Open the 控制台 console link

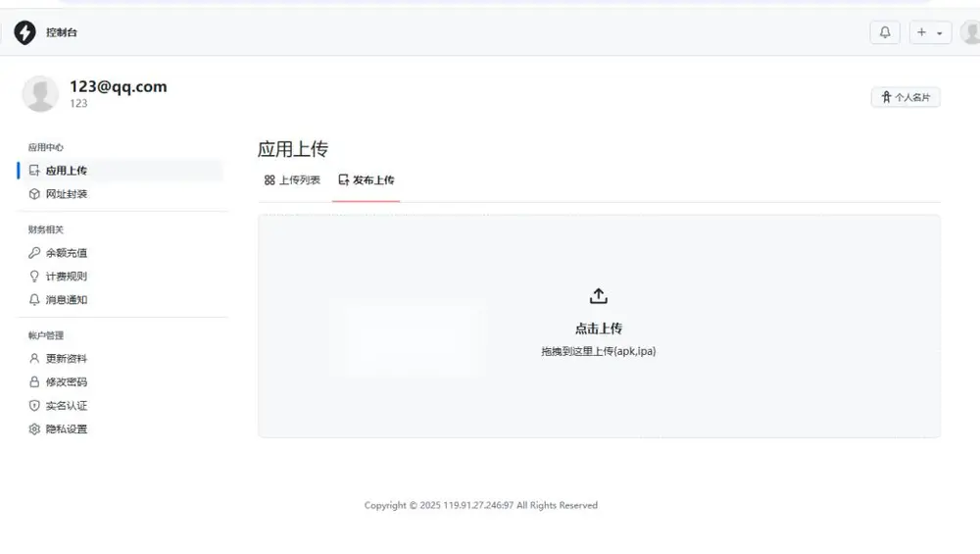coord(61,32)
